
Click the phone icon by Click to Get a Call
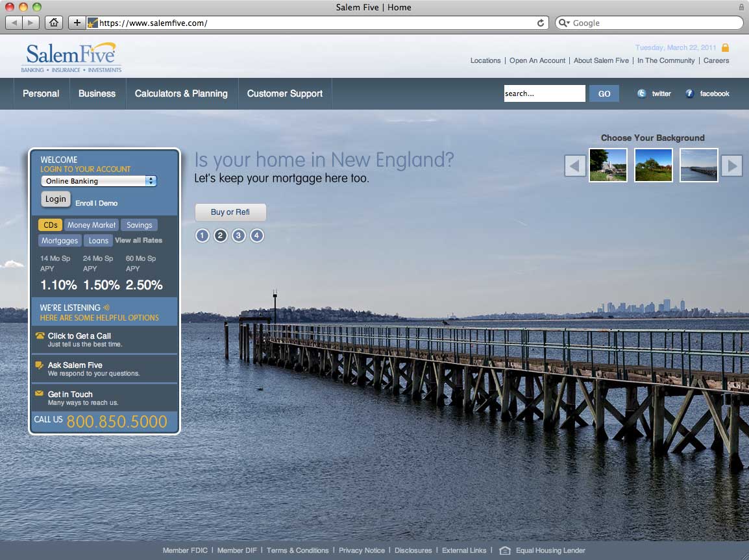[x=40, y=335]
